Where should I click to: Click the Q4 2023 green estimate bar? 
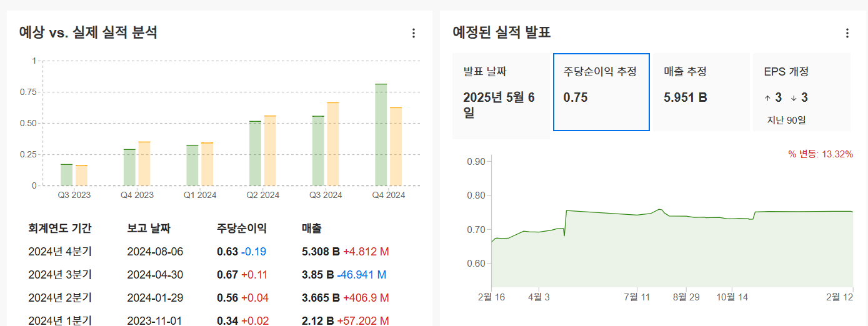[129, 167]
